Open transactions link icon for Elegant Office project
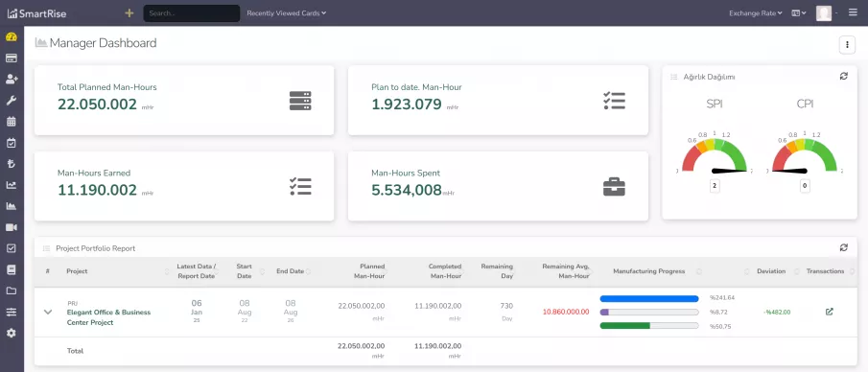Screen dimensions: 868x372 click(x=829, y=312)
